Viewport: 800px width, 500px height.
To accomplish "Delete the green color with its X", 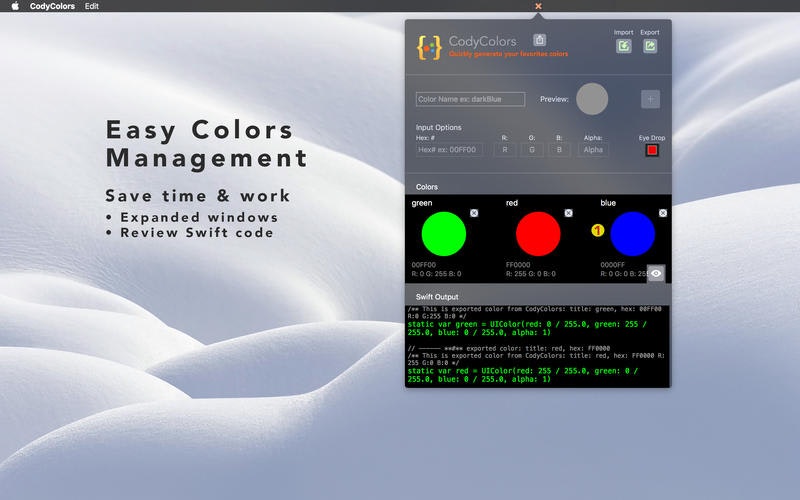I will 474,213.
